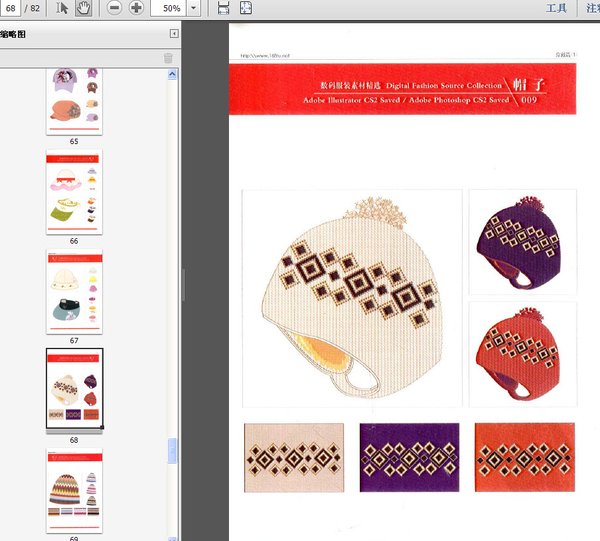Open page 66 thumbnail
Viewport: 600px width, 541px height.
(74, 192)
